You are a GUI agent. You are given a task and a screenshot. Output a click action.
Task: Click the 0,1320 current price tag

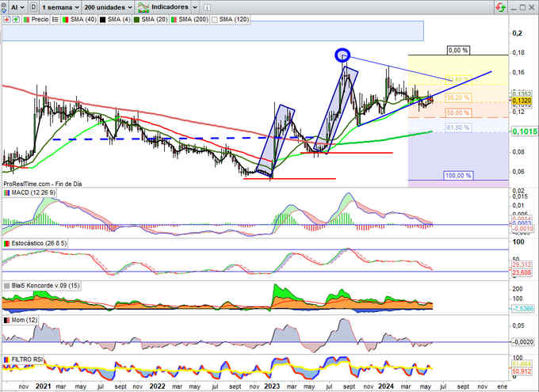click(522, 101)
